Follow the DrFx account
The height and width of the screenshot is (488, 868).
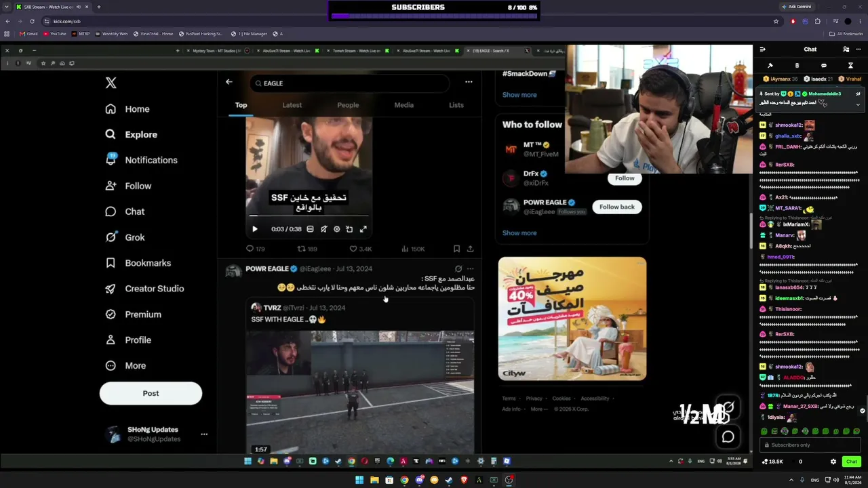pos(625,178)
